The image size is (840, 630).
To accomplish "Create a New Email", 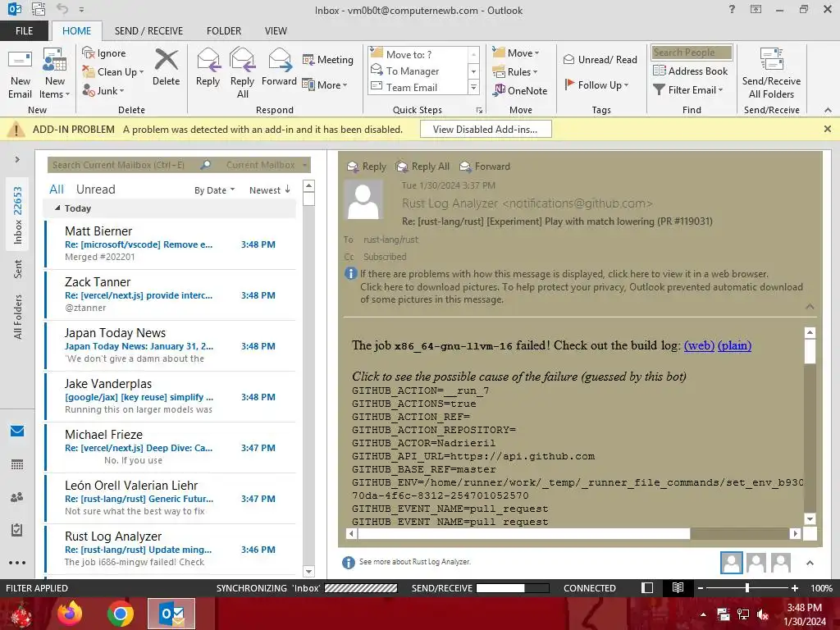I will 20,74.
